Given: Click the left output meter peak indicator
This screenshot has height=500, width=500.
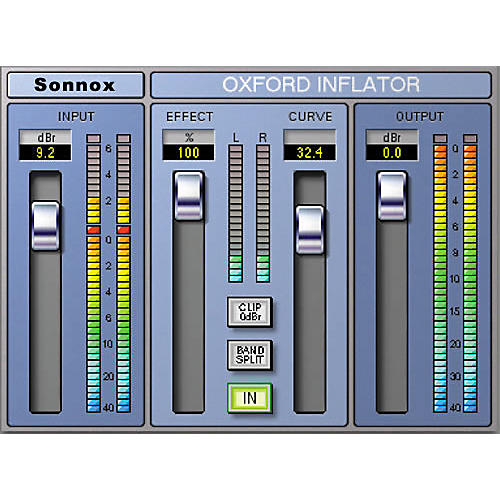Looking at the screenshot, I should point(440,138).
